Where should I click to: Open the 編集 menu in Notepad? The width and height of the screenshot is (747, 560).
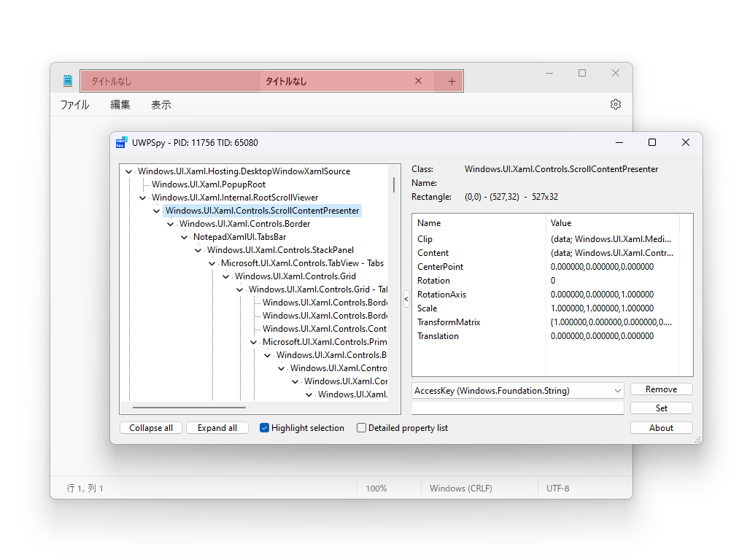click(x=120, y=104)
